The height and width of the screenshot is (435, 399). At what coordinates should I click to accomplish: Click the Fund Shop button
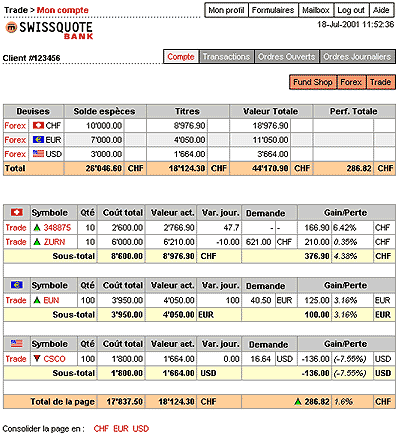(x=313, y=82)
